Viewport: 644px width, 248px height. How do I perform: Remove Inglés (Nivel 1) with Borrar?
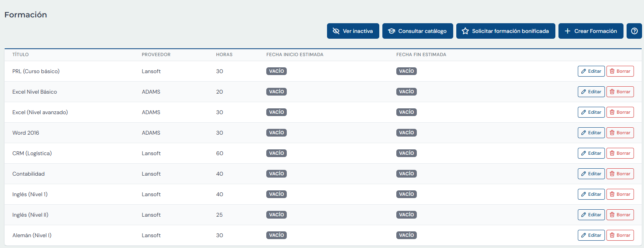coord(620,194)
